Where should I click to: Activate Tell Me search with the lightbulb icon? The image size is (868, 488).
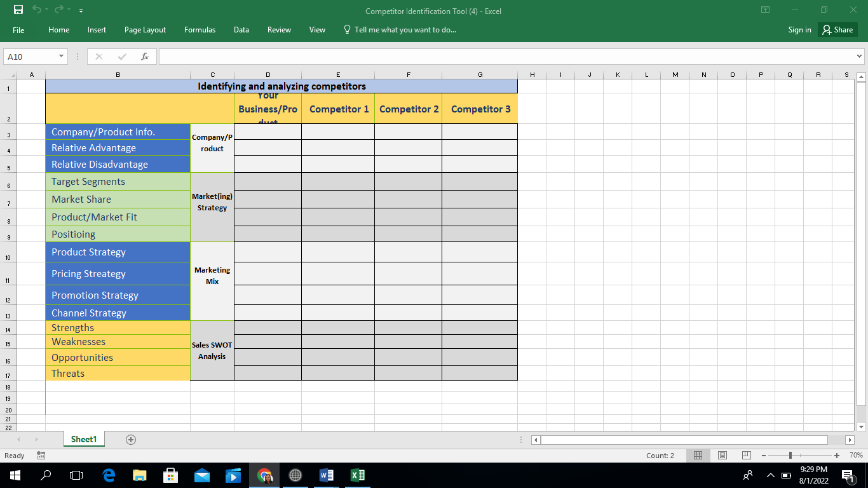pyautogui.click(x=346, y=29)
